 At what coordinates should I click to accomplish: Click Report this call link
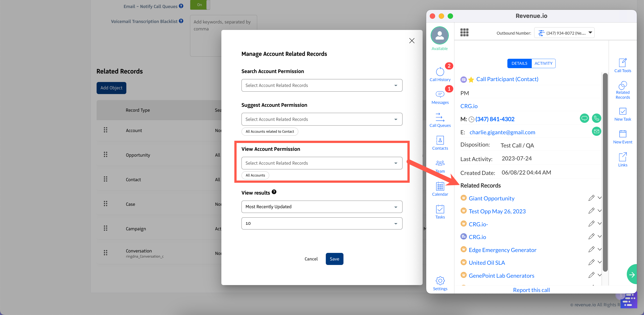pyautogui.click(x=531, y=290)
